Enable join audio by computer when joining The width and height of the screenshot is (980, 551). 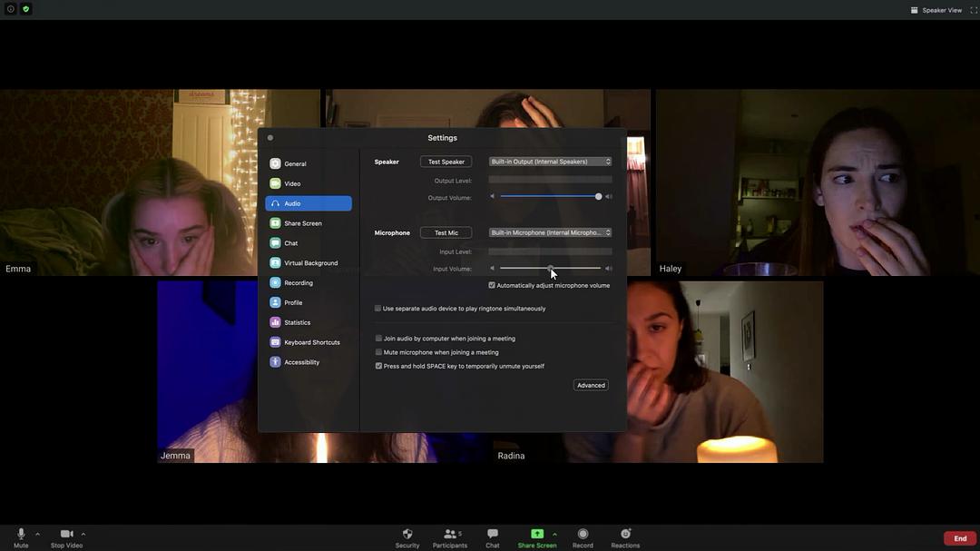pyautogui.click(x=378, y=339)
